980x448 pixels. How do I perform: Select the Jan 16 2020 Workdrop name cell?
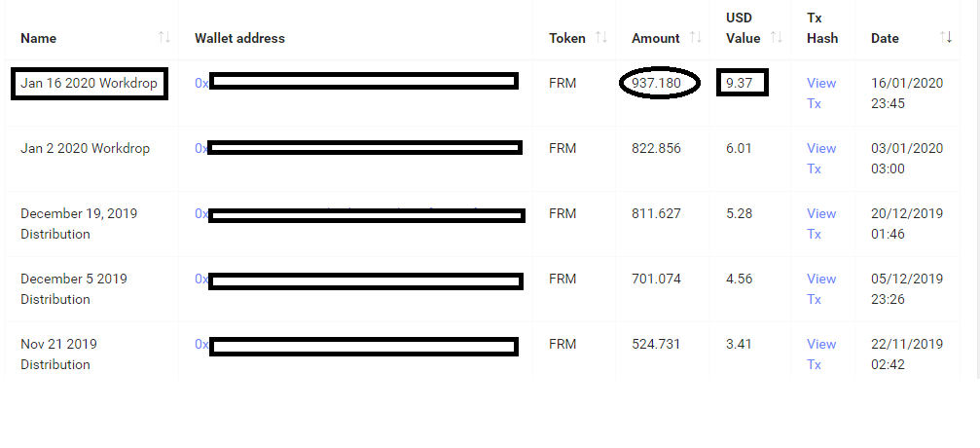coord(90,83)
